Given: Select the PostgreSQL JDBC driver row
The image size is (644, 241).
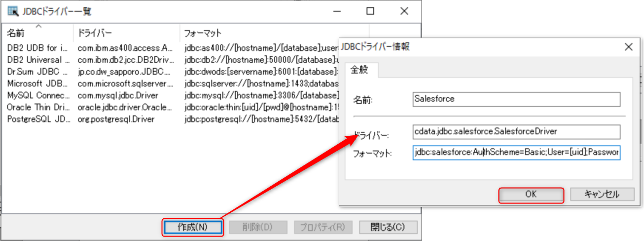Looking at the screenshot, I should coord(37,119).
